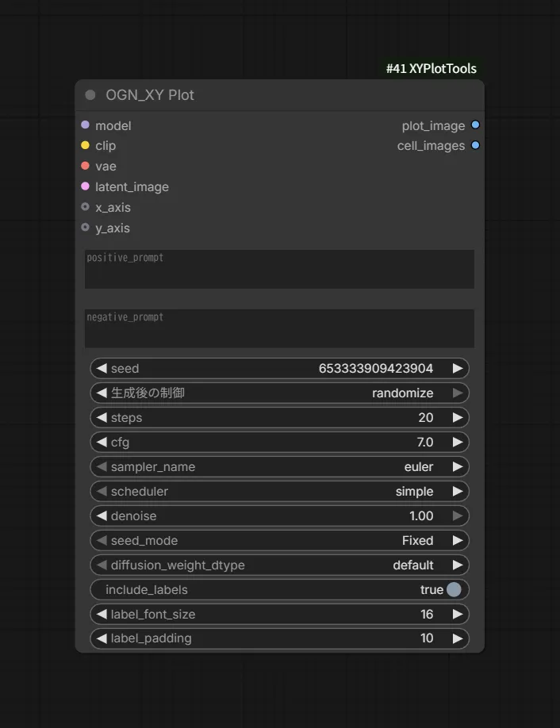Click the pink latent_image input socket
This screenshot has width=560, height=728.
pyautogui.click(x=85, y=186)
